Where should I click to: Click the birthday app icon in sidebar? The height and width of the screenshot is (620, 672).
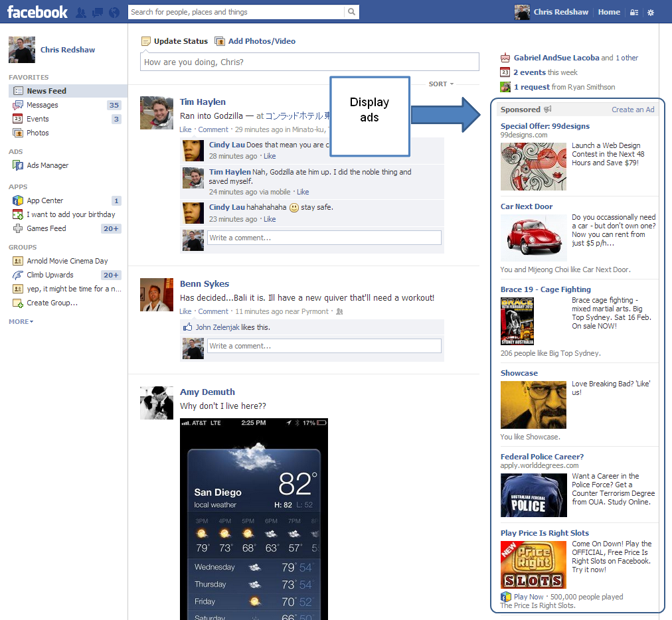tap(18, 214)
